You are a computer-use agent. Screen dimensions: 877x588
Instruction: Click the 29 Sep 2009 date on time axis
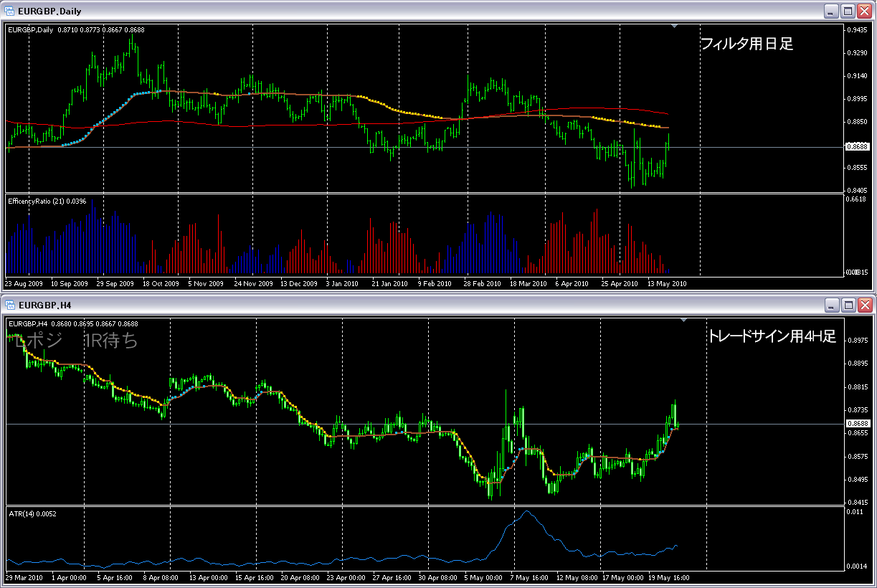pos(116,283)
